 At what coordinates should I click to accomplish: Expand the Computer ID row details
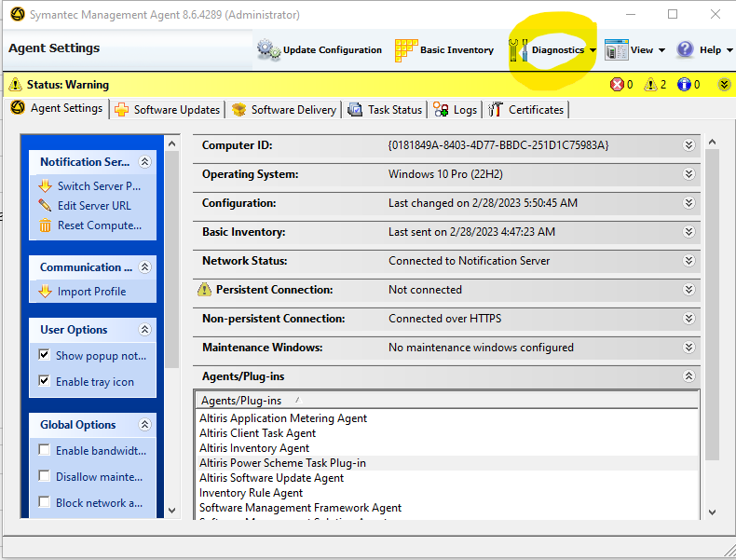click(688, 145)
